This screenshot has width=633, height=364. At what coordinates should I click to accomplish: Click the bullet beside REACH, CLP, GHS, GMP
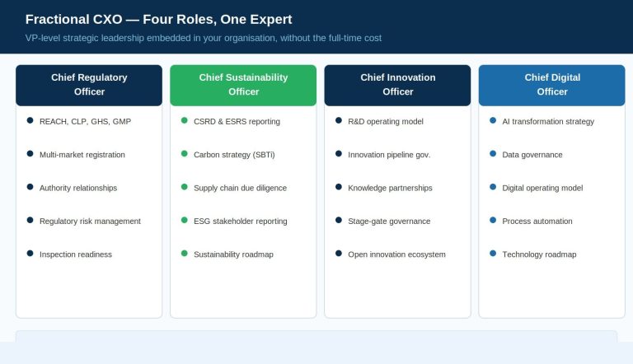[30, 120]
